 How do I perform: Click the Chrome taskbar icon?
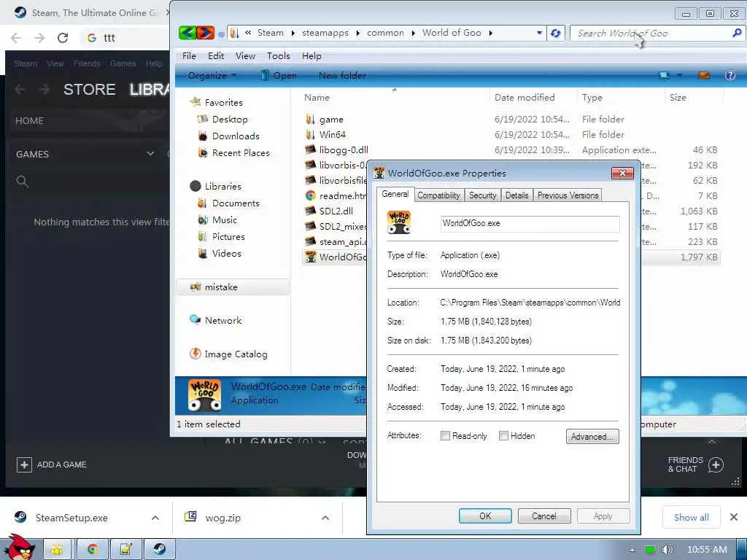[92, 549]
